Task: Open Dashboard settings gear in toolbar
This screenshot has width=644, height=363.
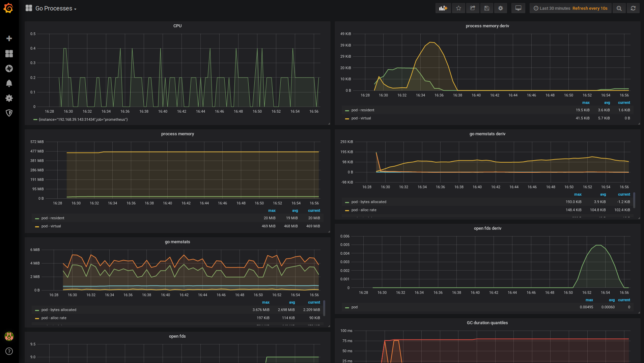Action: (x=501, y=8)
